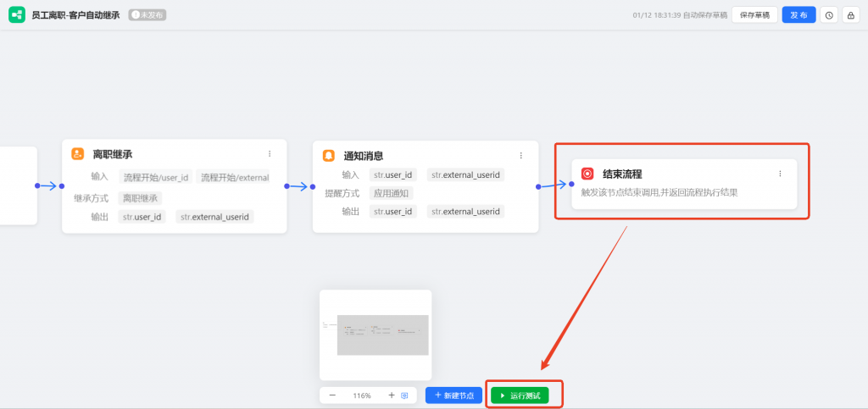Click the 离职继承 node input connector dot
The height and width of the screenshot is (409, 868).
(x=62, y=186)
